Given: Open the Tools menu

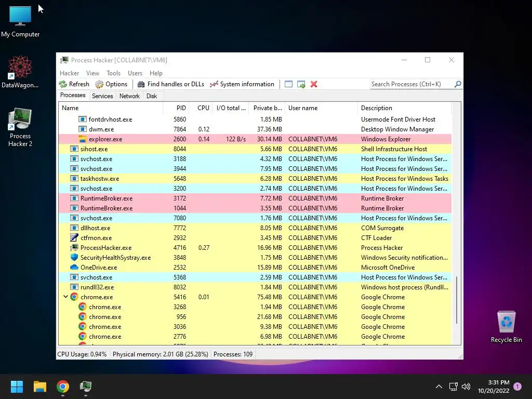Looking at the screenshot, I should (x=113, y=73).
